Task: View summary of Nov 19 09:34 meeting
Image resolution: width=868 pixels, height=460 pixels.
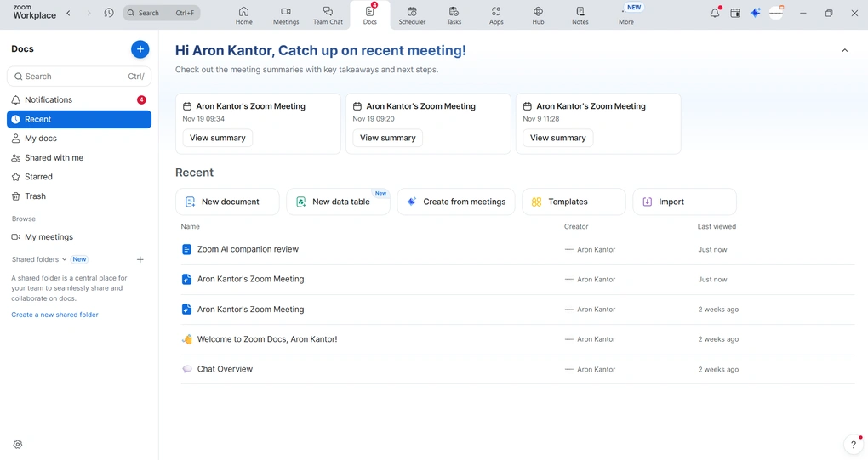Action: [218, 138]
